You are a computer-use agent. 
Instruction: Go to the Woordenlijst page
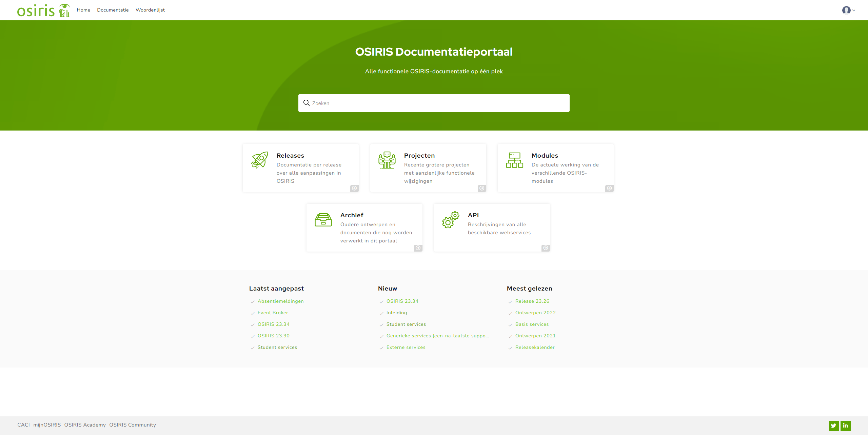(x=150, y=10)
